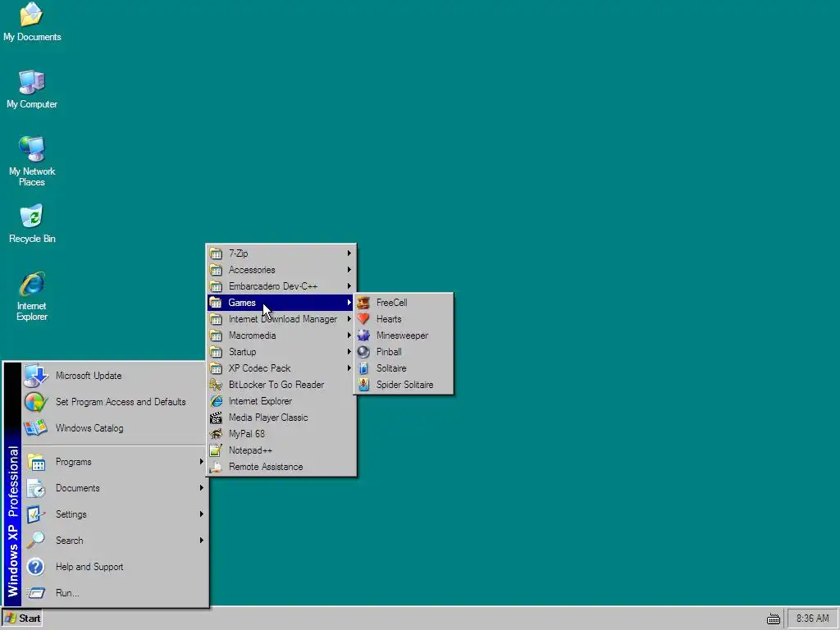Click the Solitaire card icon
The image size is (840, 630).
point(363,368)
